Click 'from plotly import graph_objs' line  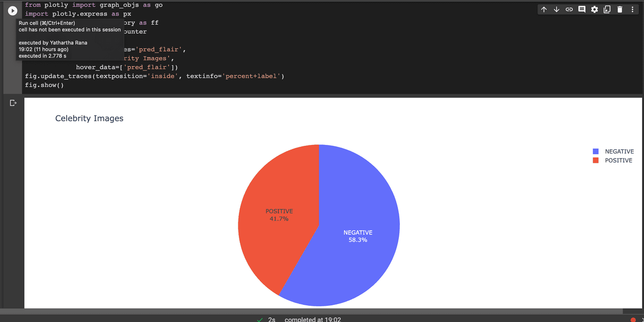pos(94,5)
